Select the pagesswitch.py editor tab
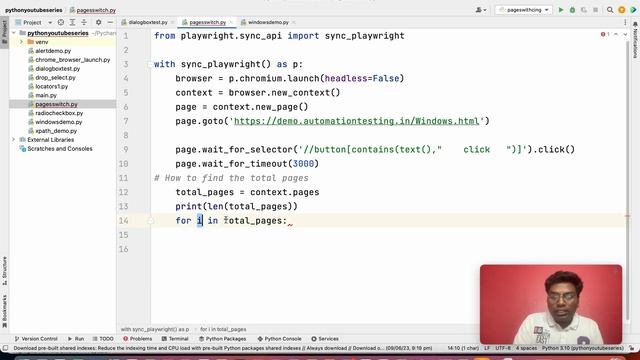Screen dimensions: 640x360 pos(207,22)
